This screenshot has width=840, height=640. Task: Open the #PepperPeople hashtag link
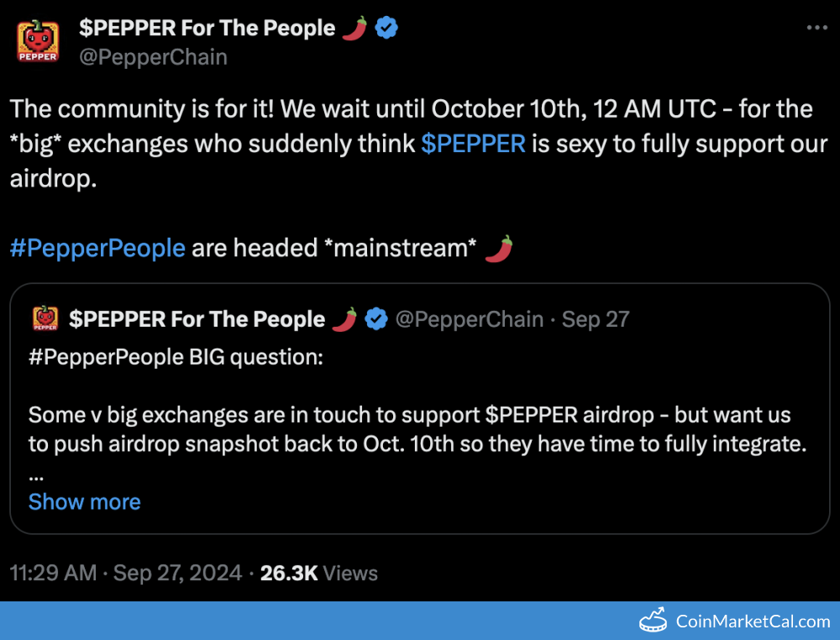97,248
